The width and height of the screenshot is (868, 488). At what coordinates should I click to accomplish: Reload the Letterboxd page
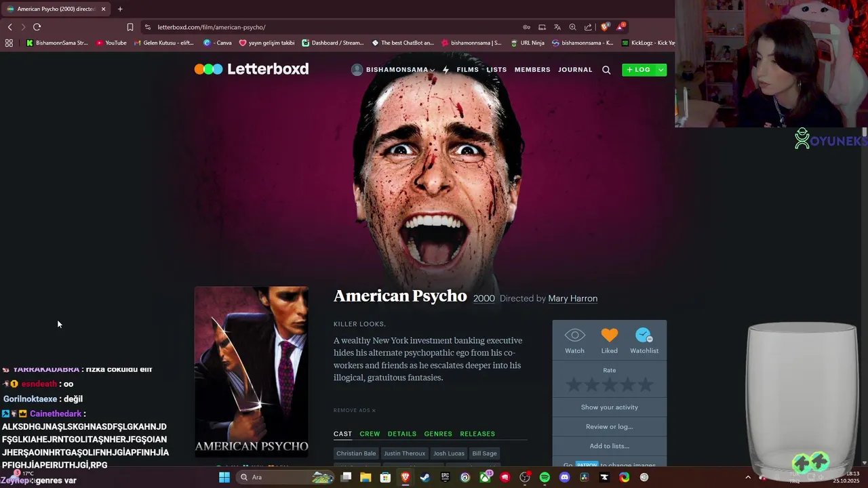(x=37, y=27)
